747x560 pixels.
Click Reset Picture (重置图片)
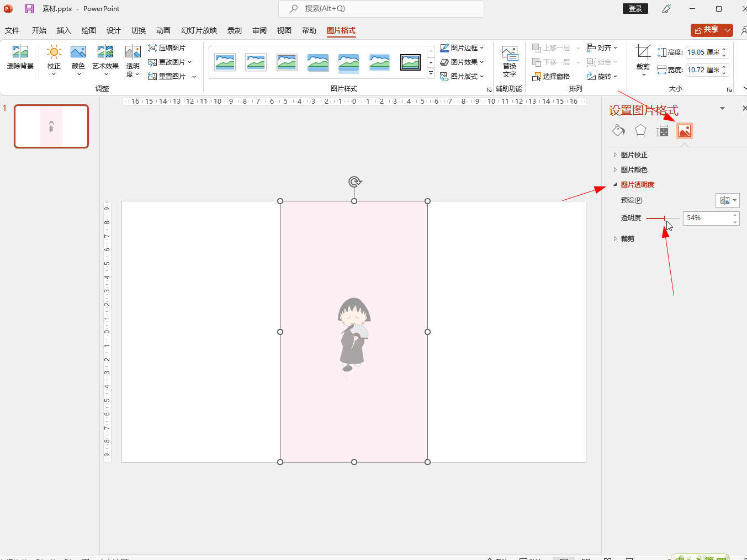click(x=167, y=77)
